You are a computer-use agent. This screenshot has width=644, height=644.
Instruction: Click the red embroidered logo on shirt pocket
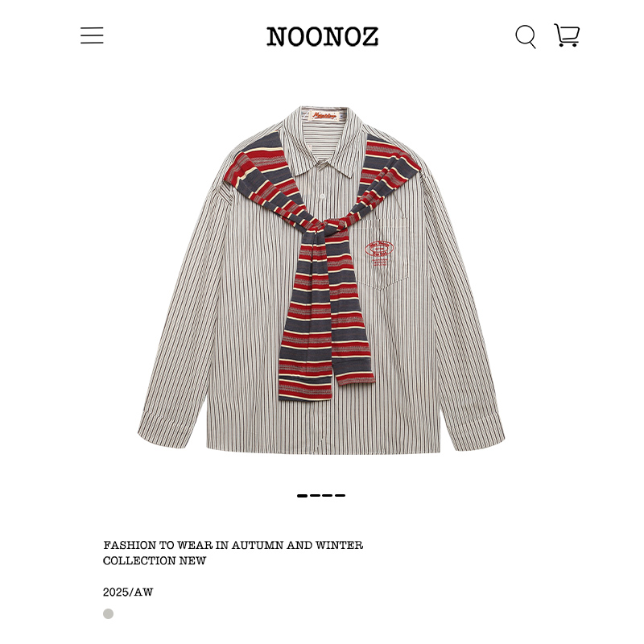(x=379, y=253)
